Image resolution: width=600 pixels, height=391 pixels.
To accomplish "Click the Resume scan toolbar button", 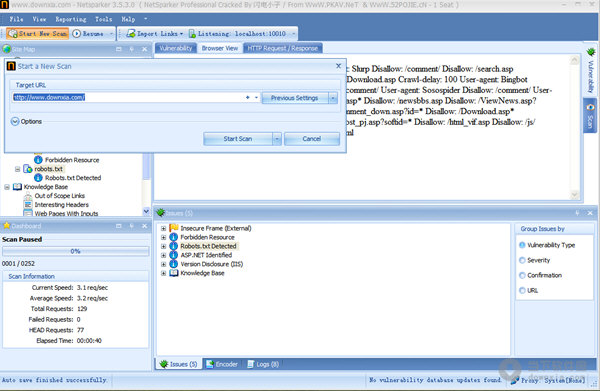I will [x=88, y=34].
